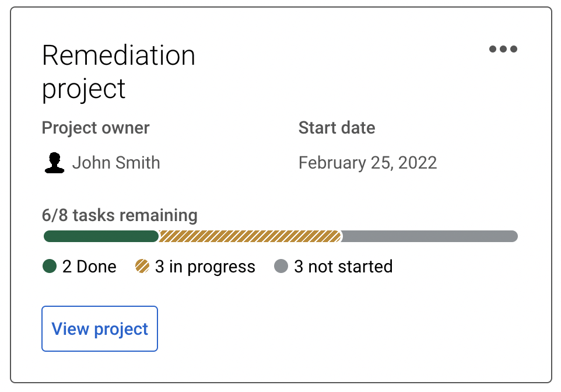Click the middle dot of the options menu
The image size is (561, 392).
tap(503, 49)
